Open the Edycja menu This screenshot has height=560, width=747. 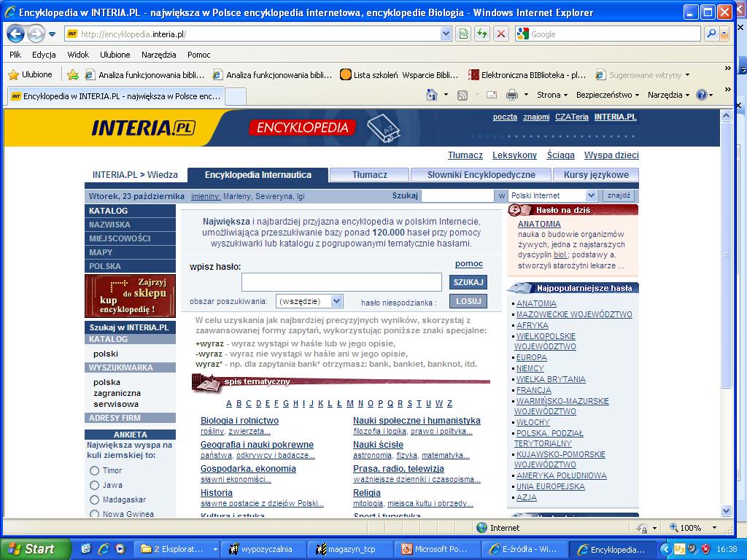(x=44, y=55)
